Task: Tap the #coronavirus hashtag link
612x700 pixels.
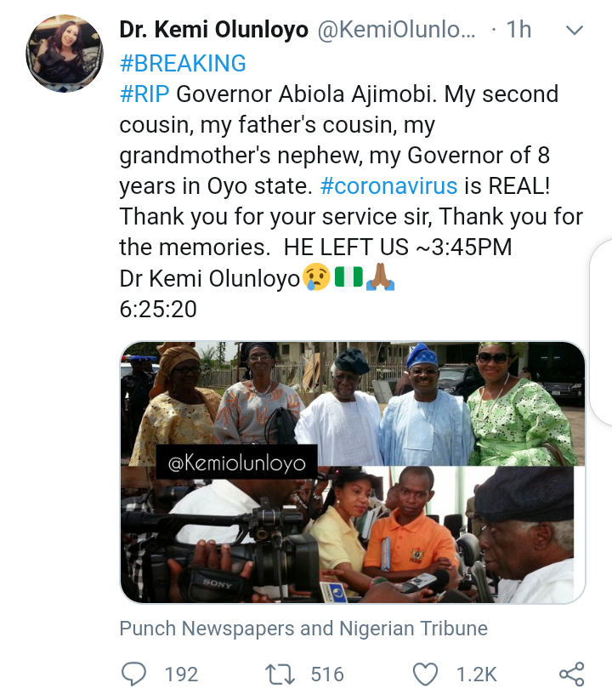Action: click(x=388, y=185)
